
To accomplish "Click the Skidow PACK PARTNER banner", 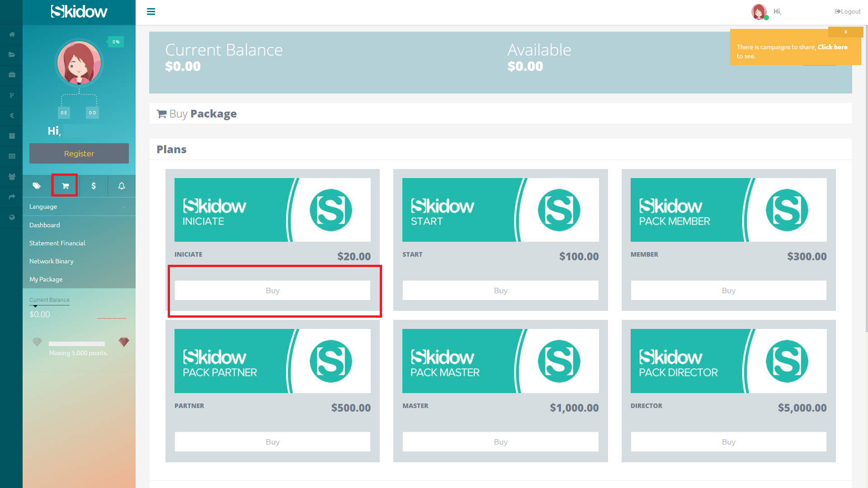I will pyautogui.click(x=273, y=361).
